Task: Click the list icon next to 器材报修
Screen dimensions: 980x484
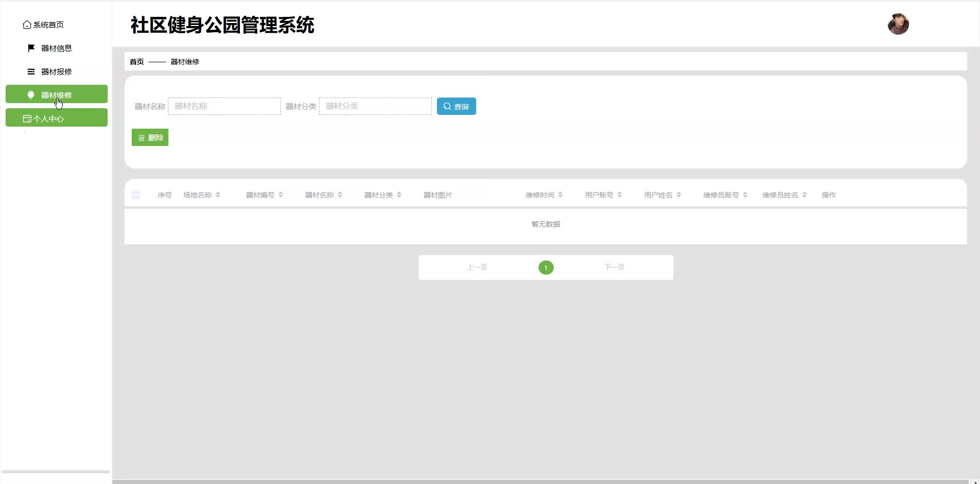Action: click(x=31, y=71)
